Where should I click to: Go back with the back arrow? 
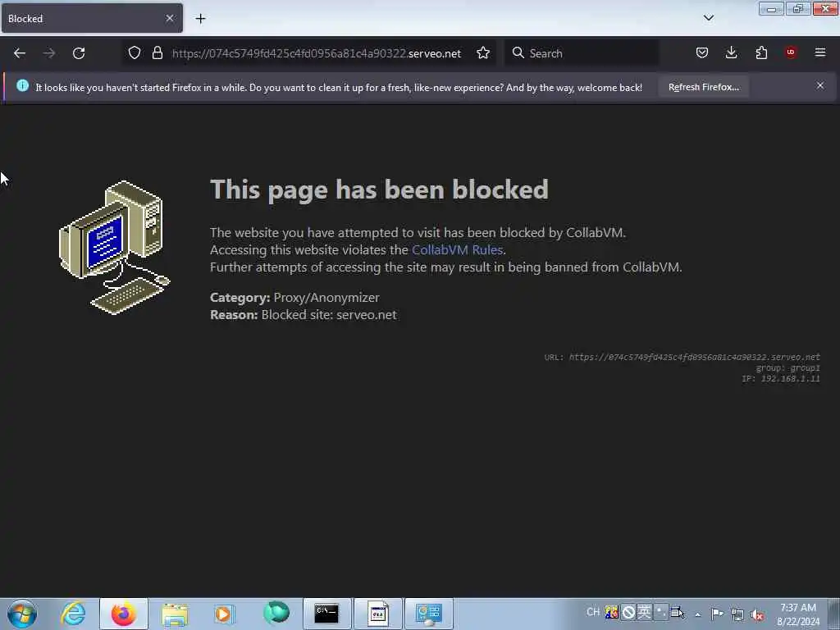click(20, 53)
